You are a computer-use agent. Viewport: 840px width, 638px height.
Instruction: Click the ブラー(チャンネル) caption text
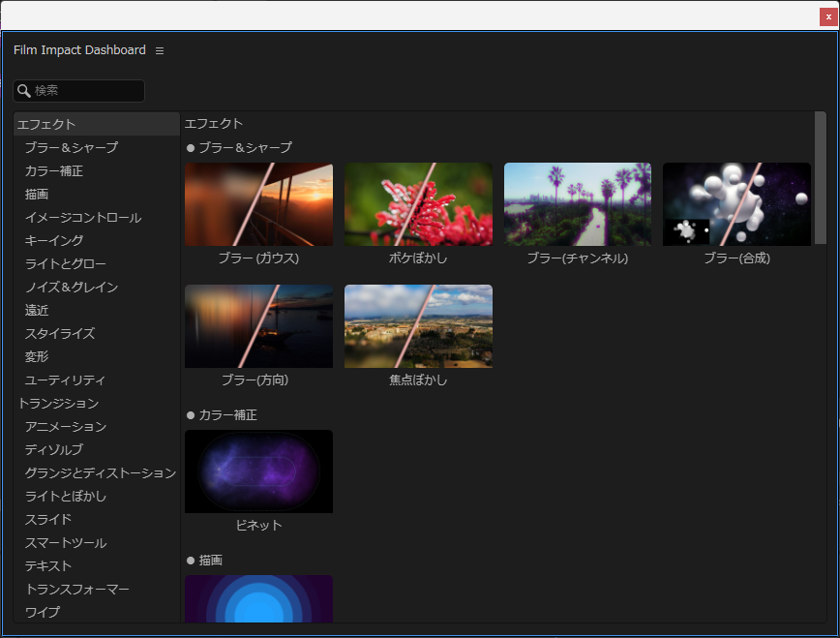(x=578, y=258)
